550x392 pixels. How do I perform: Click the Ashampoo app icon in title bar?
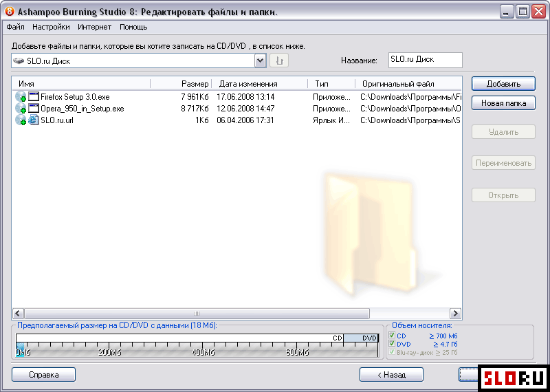9,11
